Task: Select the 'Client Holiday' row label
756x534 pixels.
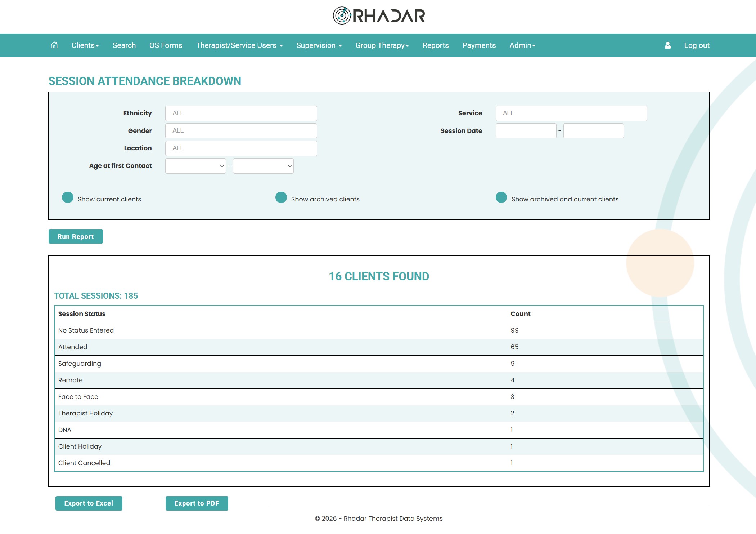Action: pos(80,446)
